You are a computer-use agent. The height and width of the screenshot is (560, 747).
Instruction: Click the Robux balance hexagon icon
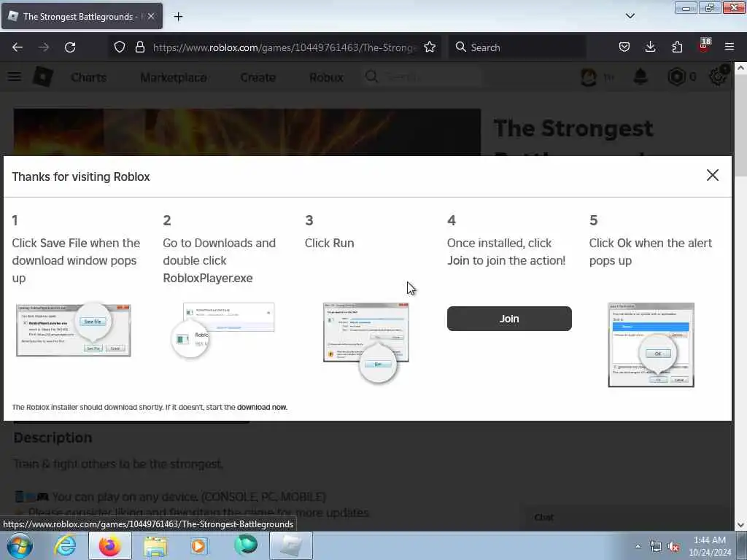[x=676, y=77]
